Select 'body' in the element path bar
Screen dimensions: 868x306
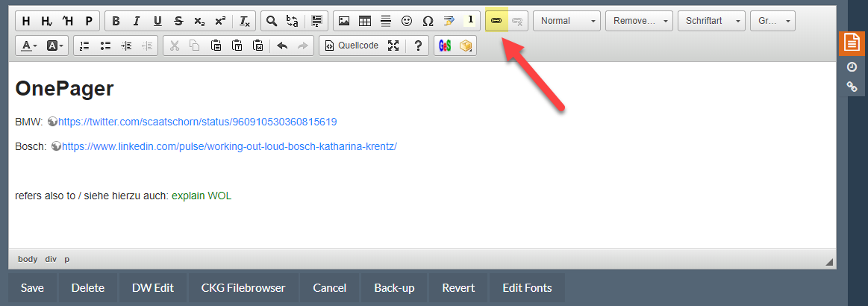(28, 259)
